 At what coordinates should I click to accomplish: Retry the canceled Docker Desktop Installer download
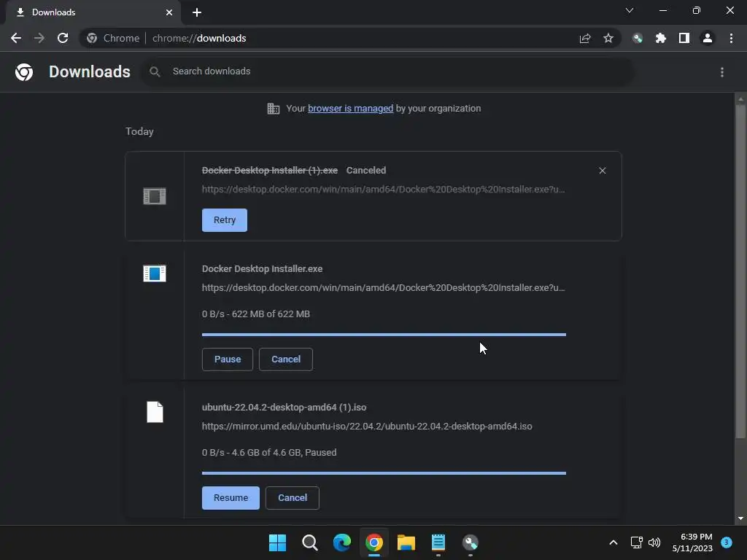coord(225,220)
